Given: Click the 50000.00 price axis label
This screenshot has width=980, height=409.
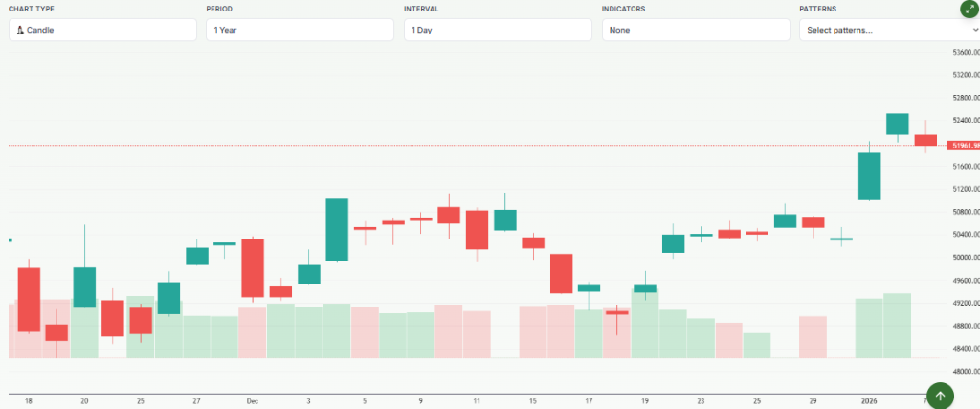Looking at the screenshot, I should point(962,258).
